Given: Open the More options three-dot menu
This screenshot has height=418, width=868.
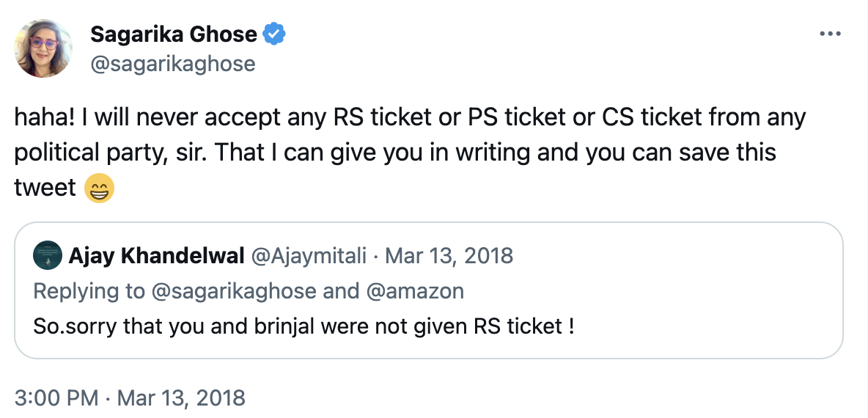Looking at the screenshot, I should [x=829, y=34].
